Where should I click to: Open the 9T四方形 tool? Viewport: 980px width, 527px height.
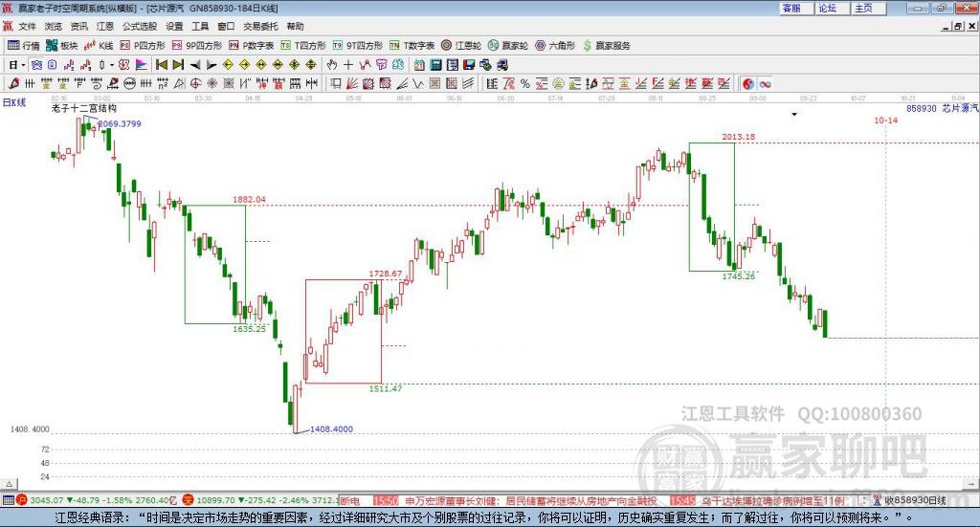click(358, 46)
